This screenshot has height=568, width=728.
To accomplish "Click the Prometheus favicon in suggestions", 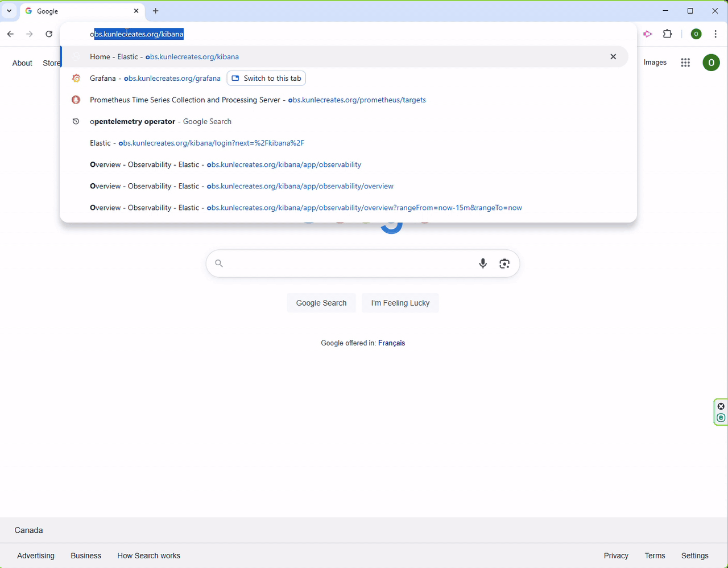I will (76, 100).
